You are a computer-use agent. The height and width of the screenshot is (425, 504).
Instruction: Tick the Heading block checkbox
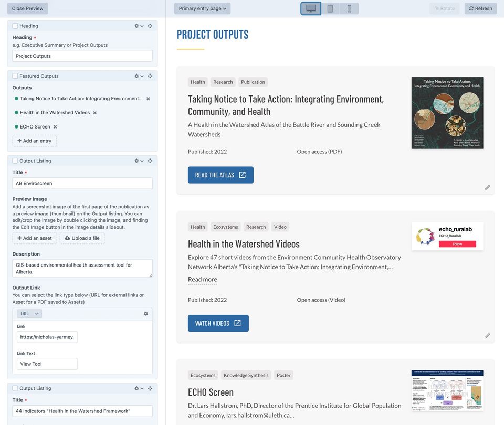click(15, 26)
